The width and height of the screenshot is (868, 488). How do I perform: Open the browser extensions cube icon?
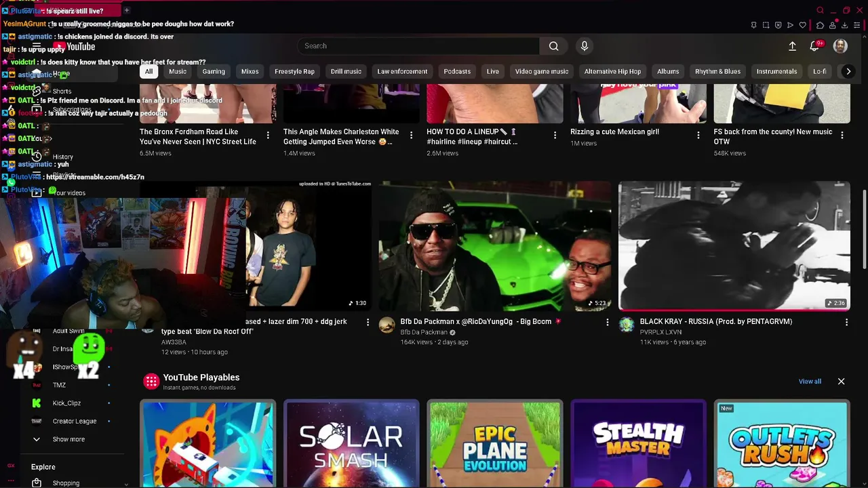820,25
